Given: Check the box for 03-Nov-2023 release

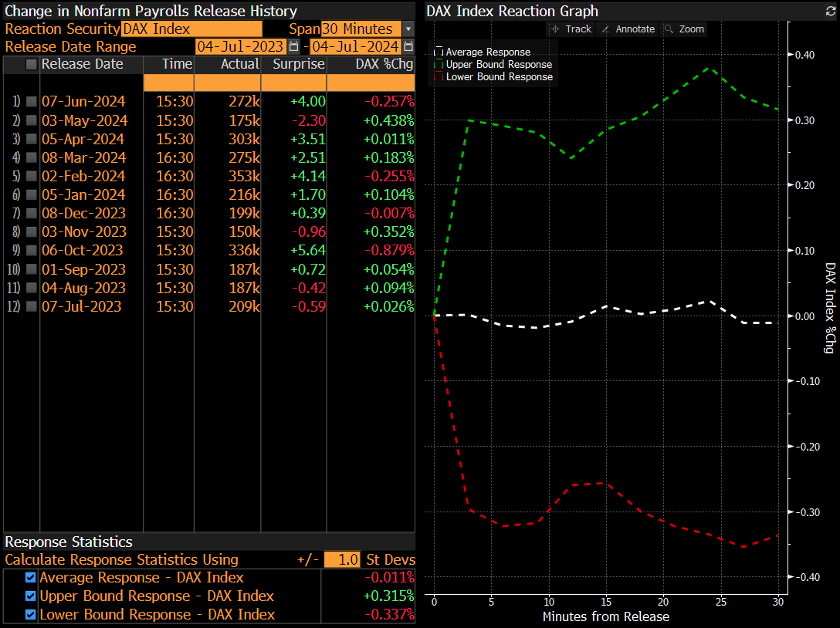Looking at the screenshot, I should pyautogui.click(x=32, y=231).
